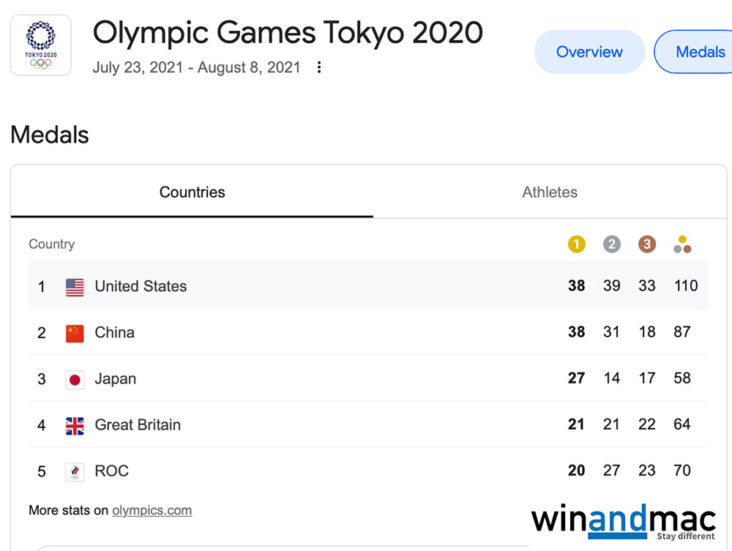732x551 pixels.
Task: Click the winandmac watermark logo
Action: pyautogui.click(x=623, y=521)
